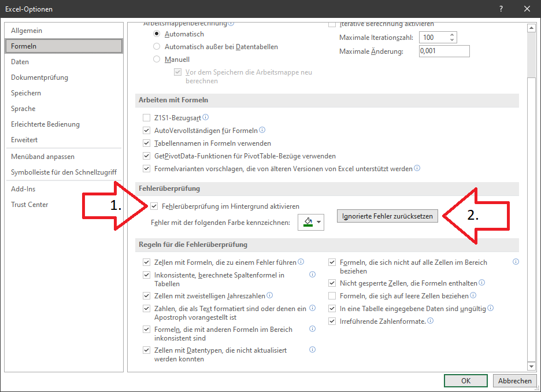
Task: Toggle AutoVervollständigen für Formeln checkbox
Action: click(x=147, y=131)
